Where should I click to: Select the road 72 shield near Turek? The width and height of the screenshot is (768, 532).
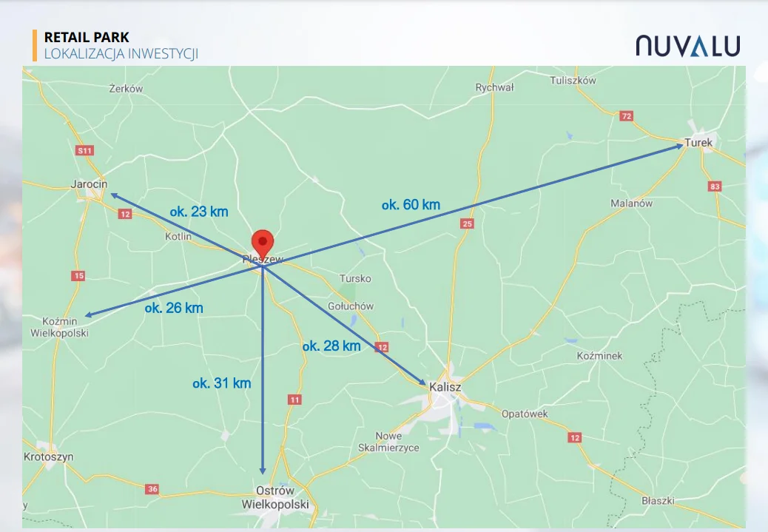pos(627,116)
